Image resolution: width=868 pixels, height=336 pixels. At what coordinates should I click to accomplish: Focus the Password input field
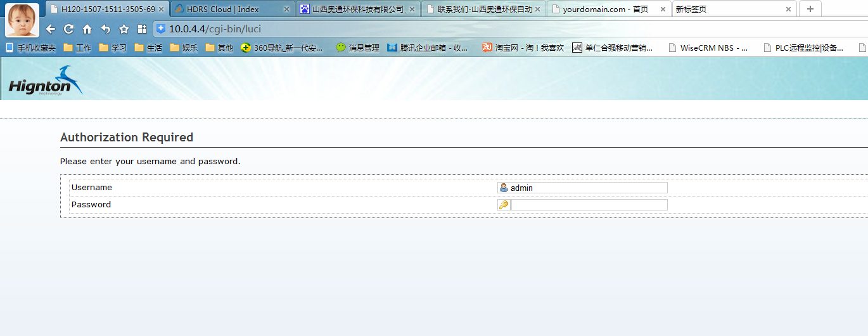click(x=587, y=205)
